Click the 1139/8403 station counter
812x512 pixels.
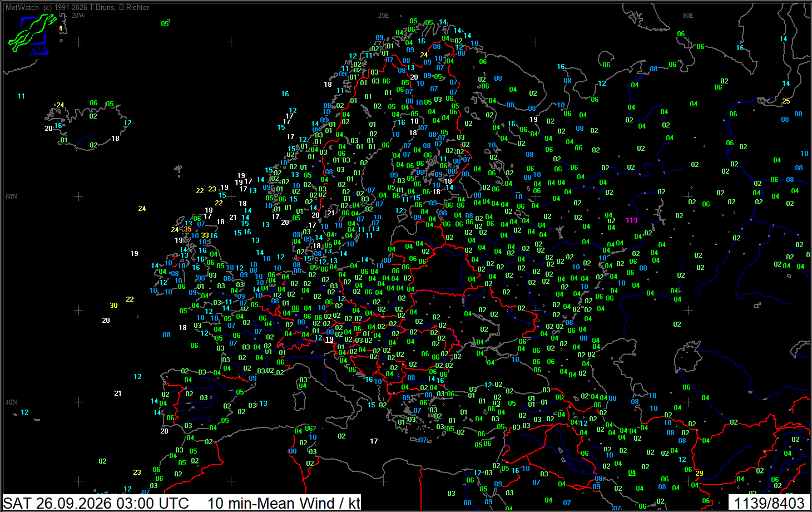[769, 503]
